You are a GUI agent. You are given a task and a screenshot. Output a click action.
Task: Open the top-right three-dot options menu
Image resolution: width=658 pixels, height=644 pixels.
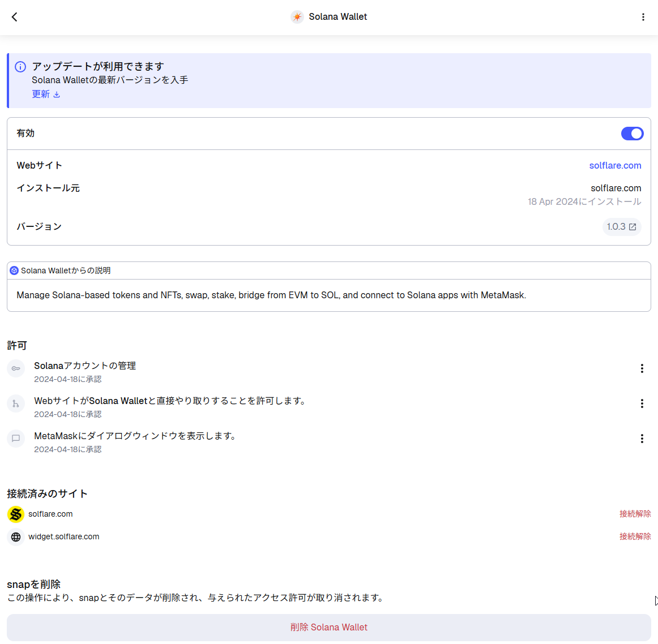point(643,17)
